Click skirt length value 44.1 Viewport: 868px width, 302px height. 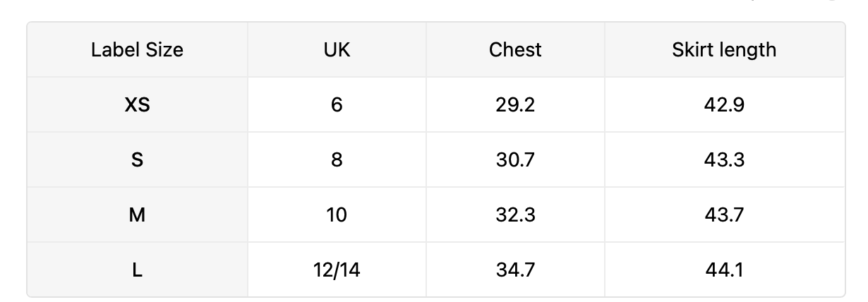(724, 270)
